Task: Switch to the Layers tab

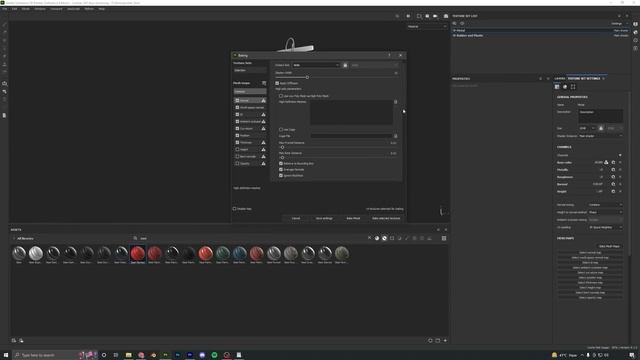Action: coord(560,78)
